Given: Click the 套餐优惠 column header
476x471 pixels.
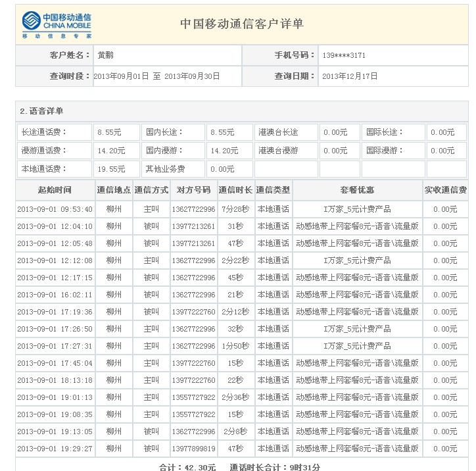Looking at the screenshot, I should 357,190.
